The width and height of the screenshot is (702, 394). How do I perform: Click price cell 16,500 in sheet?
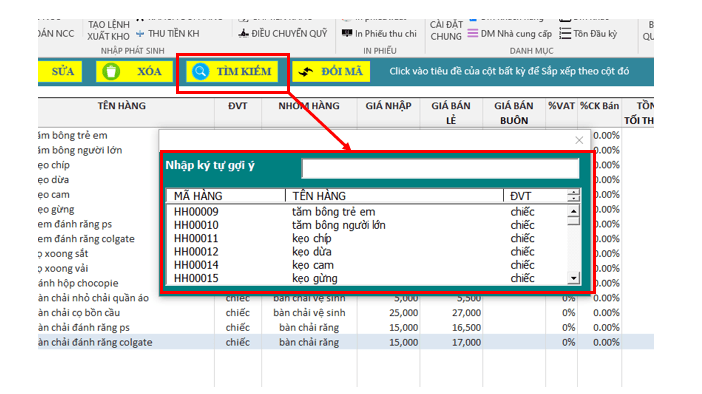point(466,327)
